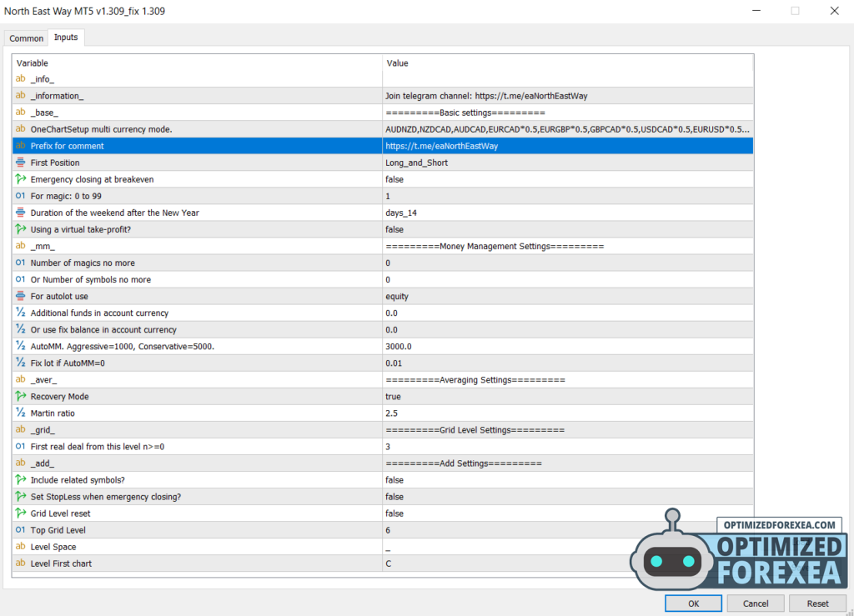The width and height of the screenshot is (854, 616).
Task: Toggle the false value of Using a virtual take-profit
Action: click(x=568, y=229)
